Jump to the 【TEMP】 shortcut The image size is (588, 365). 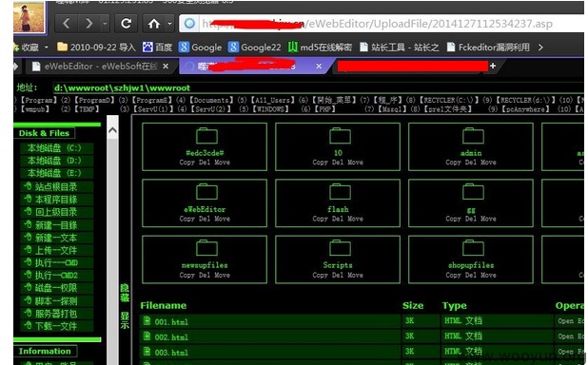coord(87,109)
